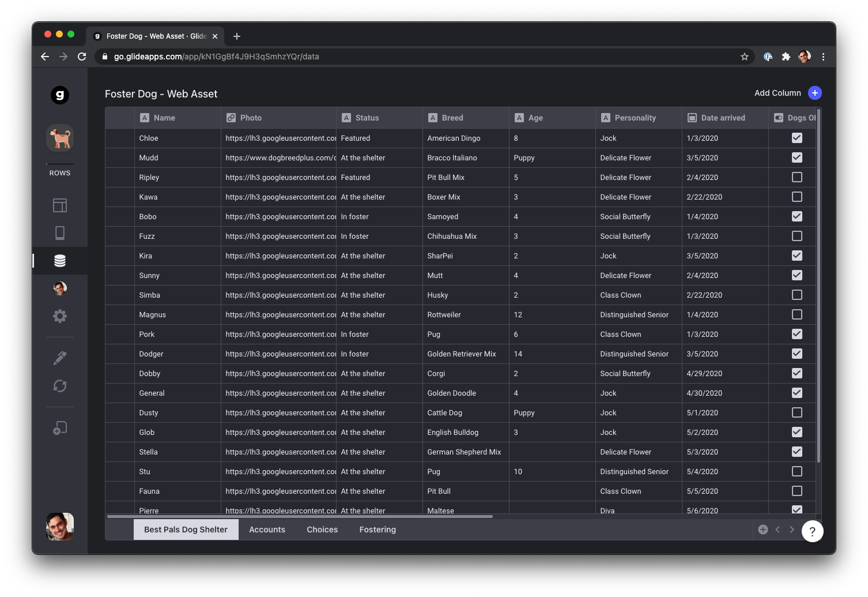Image resolution: width=868 pixels, height=597 pixels.
Task: Switch to the Choices tab
Action: 322,530
